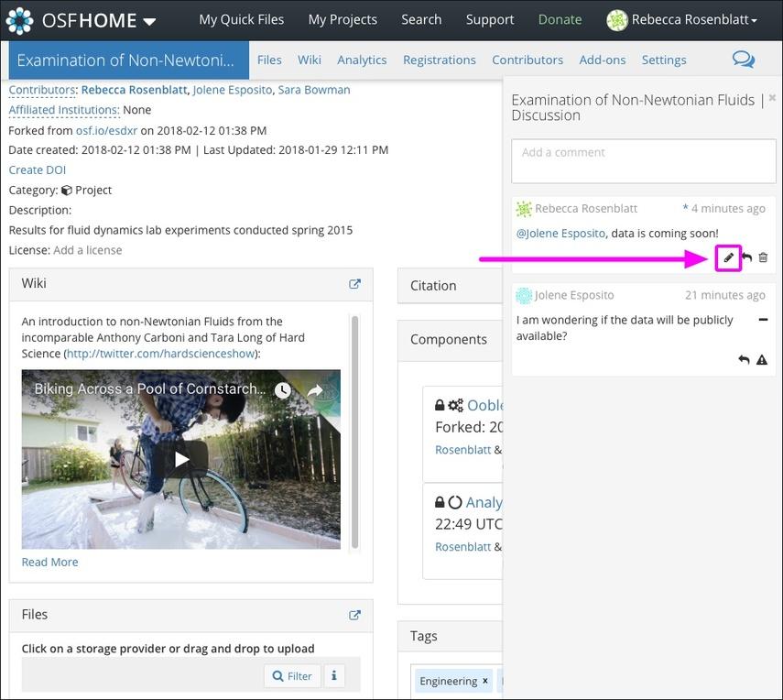Toggle the comments pane speech-bubble icon

744,60
